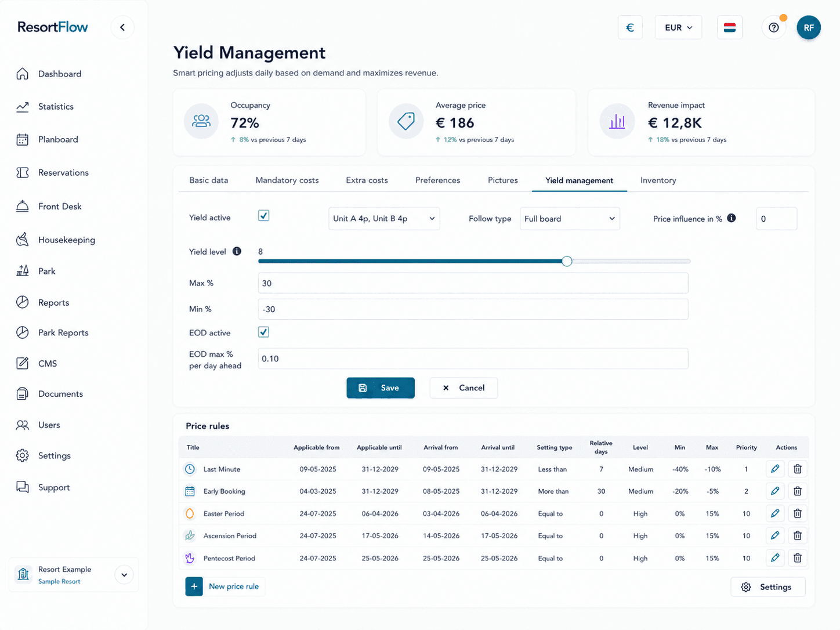Click the euro currency icon button
Image resolution: width=840 pixels, height=630 pixels.
click(x=630, y=27)
